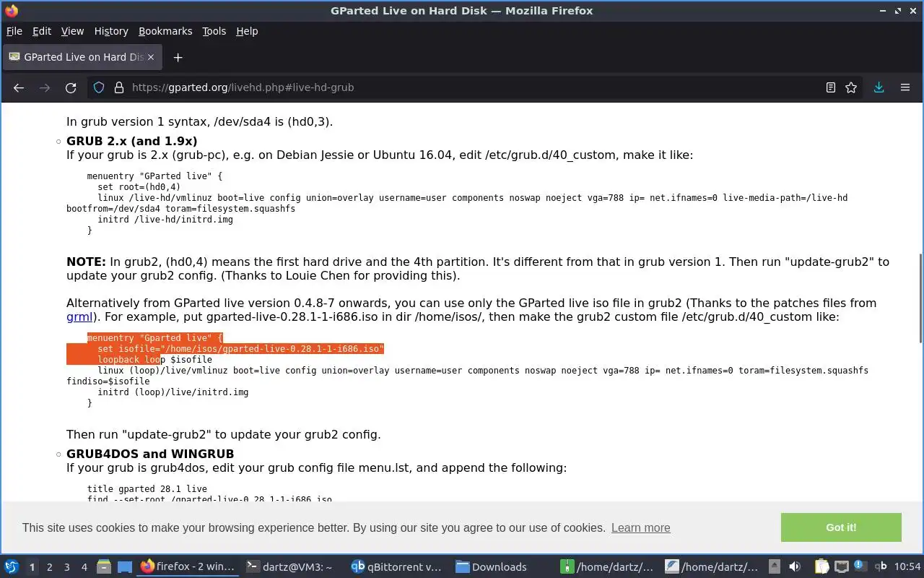Show site security padlock details
Screen dimensions: 924x578
(119, 87)
